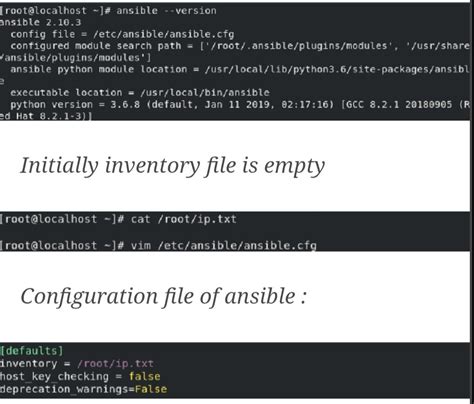Click the python version 3.6.8 line

240,104
